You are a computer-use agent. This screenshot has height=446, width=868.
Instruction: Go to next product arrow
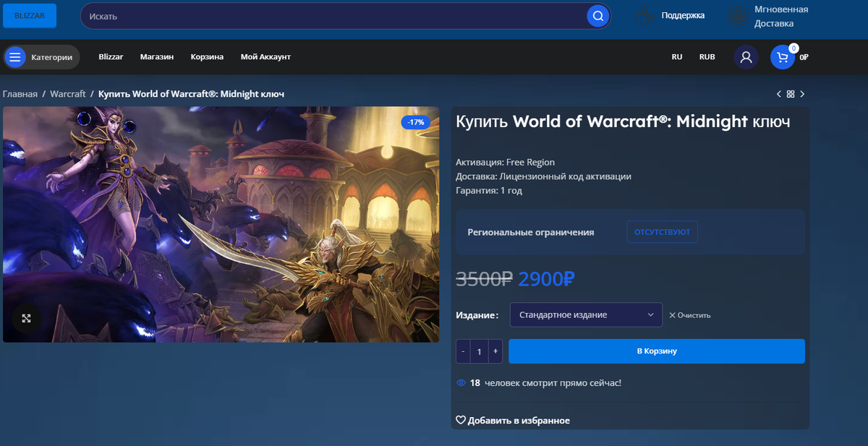click(x=802, y=94)
